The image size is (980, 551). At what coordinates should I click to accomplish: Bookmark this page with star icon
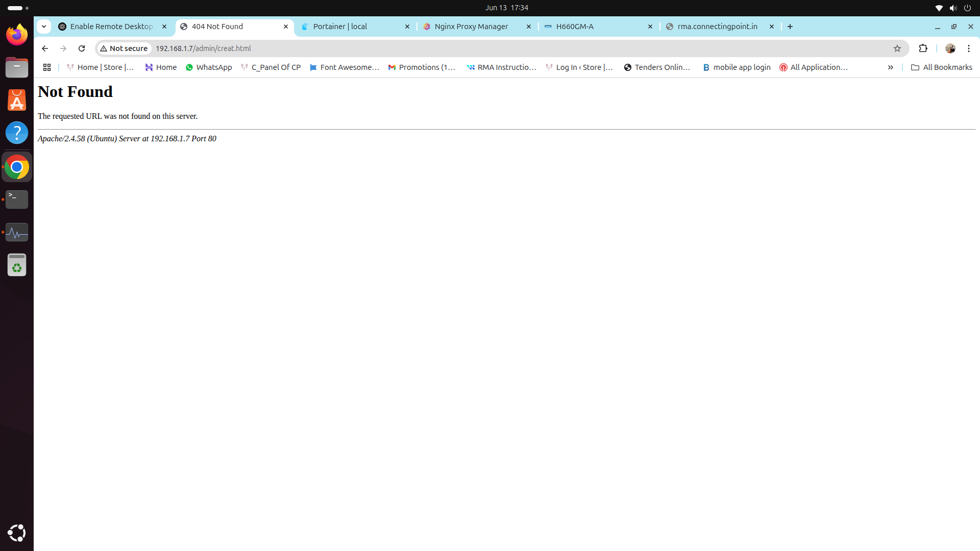click(x=897, y=48)
